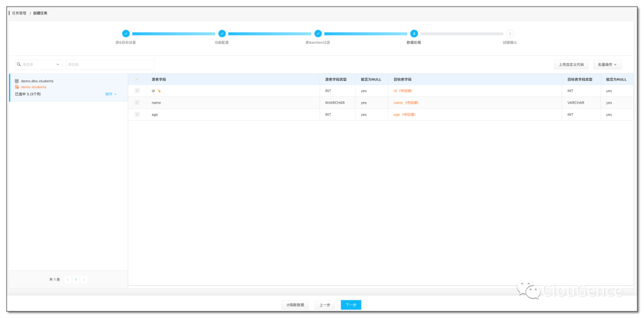
Task: Click step 1 checkmark circle 源&目标设置
Action: [126, 34]
